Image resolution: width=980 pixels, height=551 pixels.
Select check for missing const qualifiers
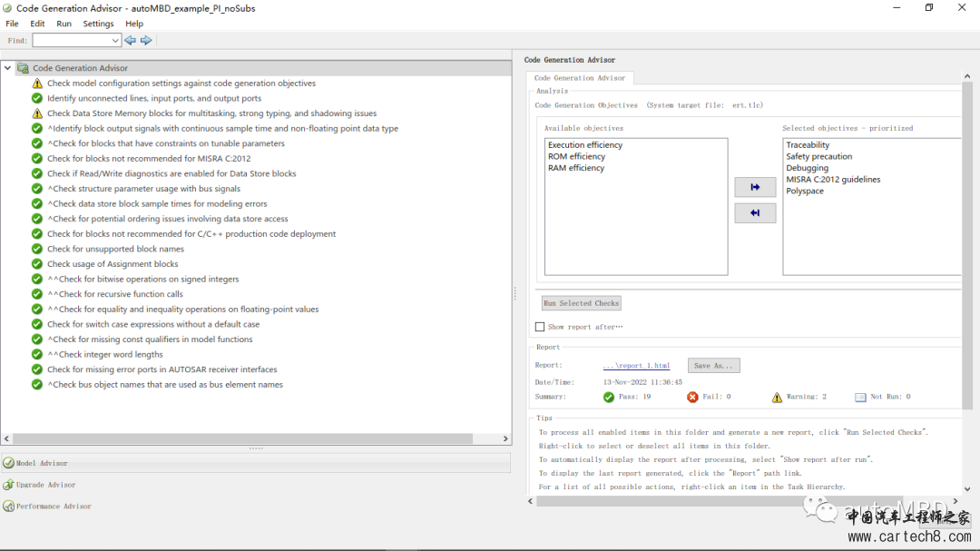pyautogui.click(x=150, y=339)
